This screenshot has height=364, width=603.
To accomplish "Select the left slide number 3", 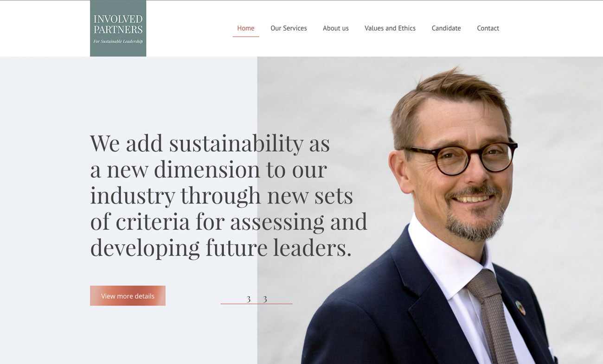I will pyautogui.click(x=249, y=299).
